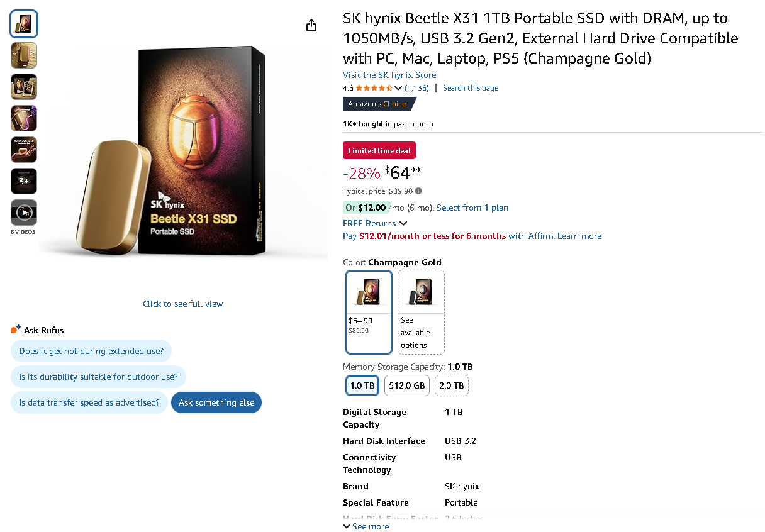Choose the black color option swatch
The height and width of the screenshot is (532, 765).
tap(421, 312)
